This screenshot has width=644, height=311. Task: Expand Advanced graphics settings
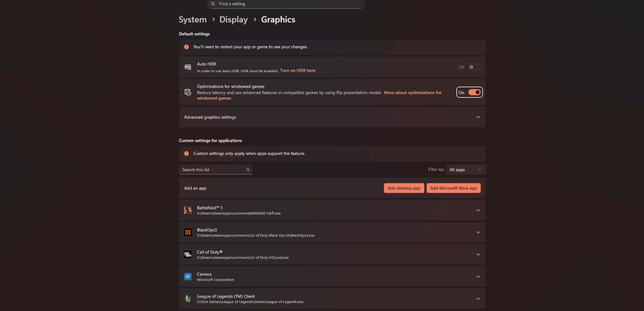pyautogui.click(x=478, y=117)
